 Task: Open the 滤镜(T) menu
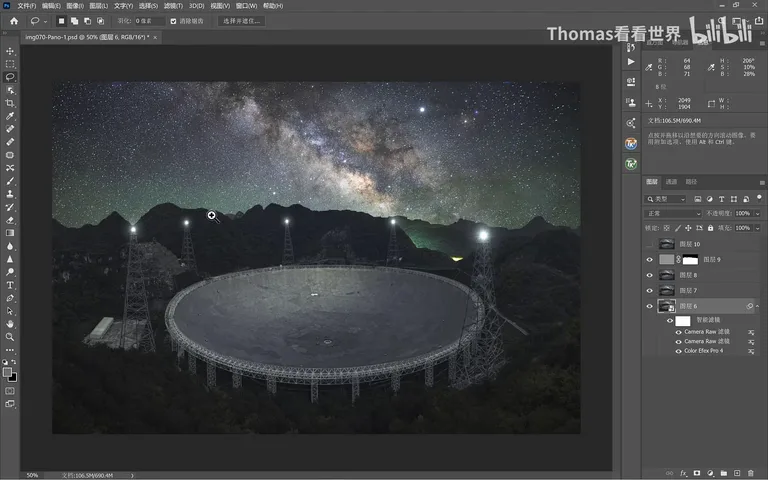click(x=173, y=6)
